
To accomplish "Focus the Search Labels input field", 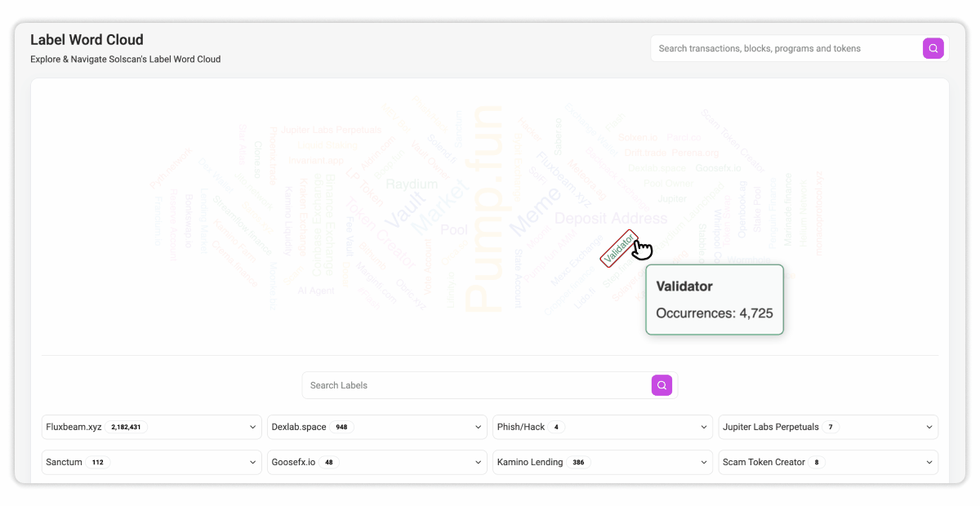I will (x=475, y=385).
